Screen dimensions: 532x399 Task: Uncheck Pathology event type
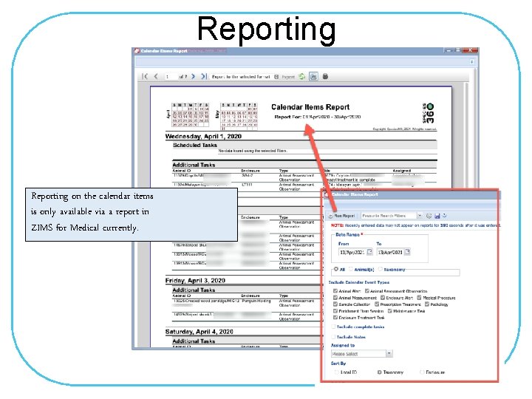click(427, 304)
